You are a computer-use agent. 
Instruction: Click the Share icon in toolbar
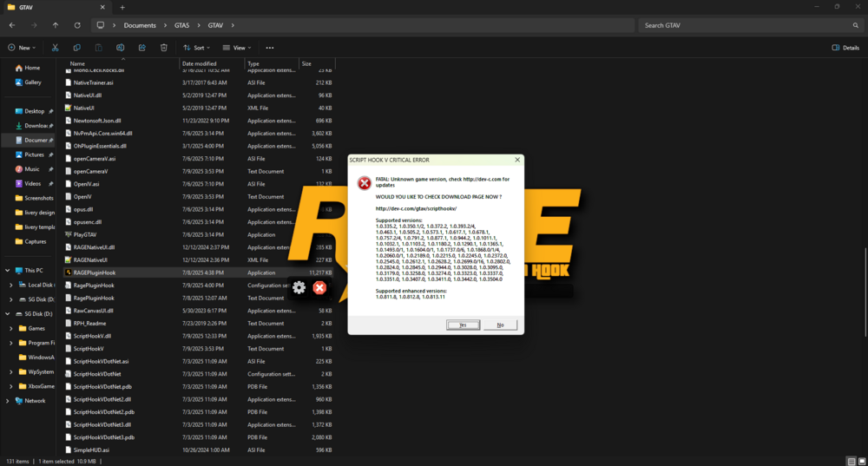click(x=142, y=48)
